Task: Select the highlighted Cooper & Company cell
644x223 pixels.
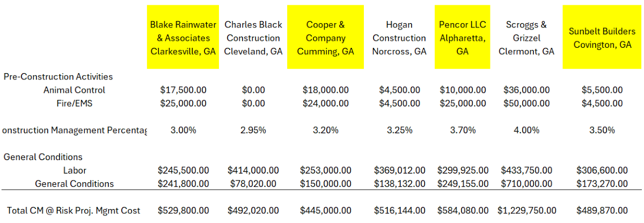Action: coord(325,38)
